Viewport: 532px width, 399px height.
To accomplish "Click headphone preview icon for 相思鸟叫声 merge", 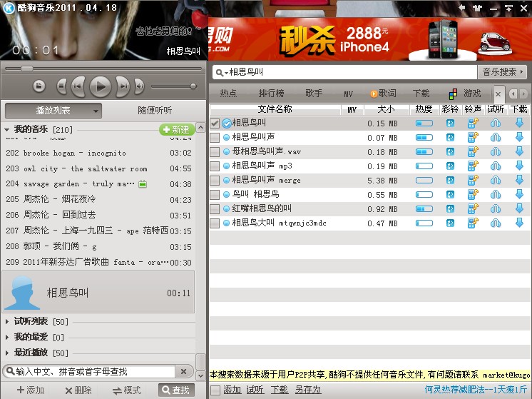I will [496, 181].
